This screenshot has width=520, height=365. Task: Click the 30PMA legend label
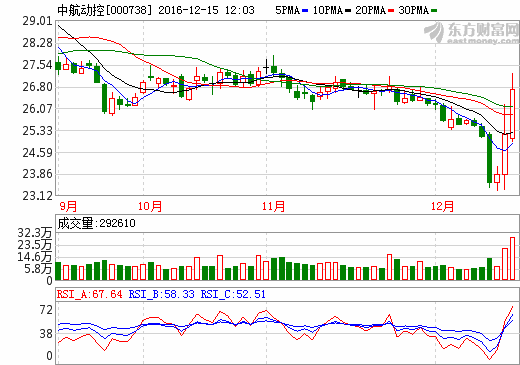point(413,10)
